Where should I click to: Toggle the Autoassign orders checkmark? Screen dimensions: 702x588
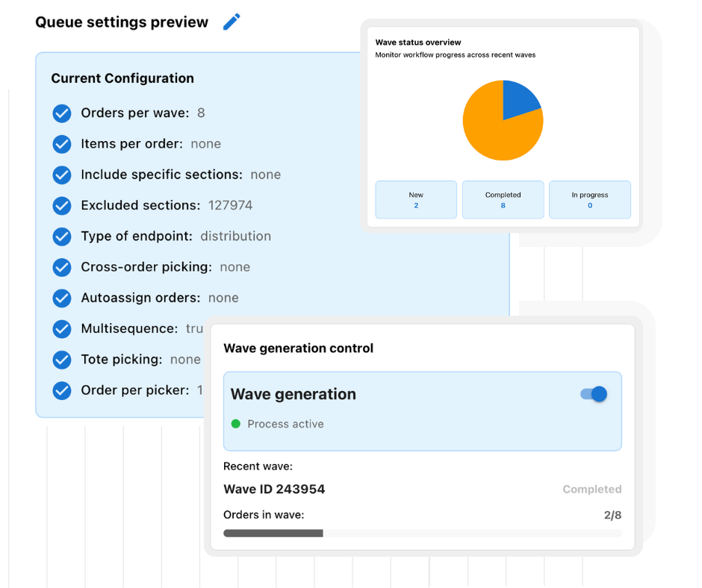click(62, 298)
